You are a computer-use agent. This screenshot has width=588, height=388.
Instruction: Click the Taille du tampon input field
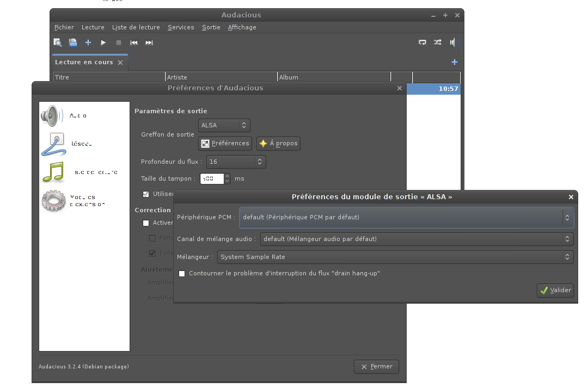pos(212,179)
